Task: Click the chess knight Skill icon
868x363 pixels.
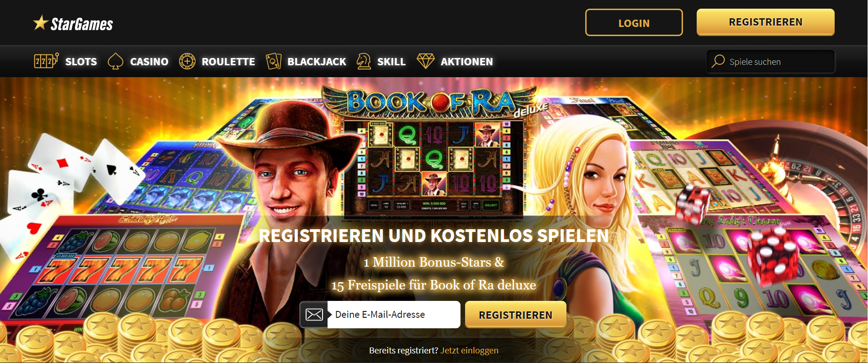Action: [x=364, y=61]
